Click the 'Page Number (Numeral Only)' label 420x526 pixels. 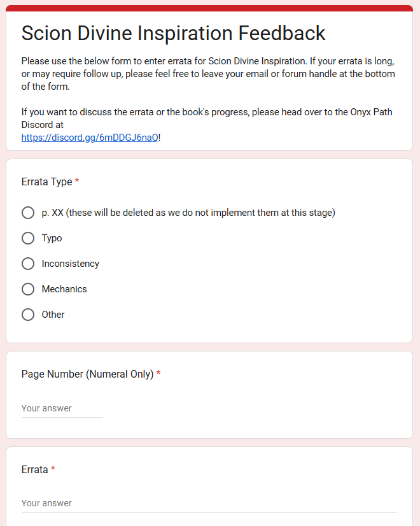click(87, 374)
